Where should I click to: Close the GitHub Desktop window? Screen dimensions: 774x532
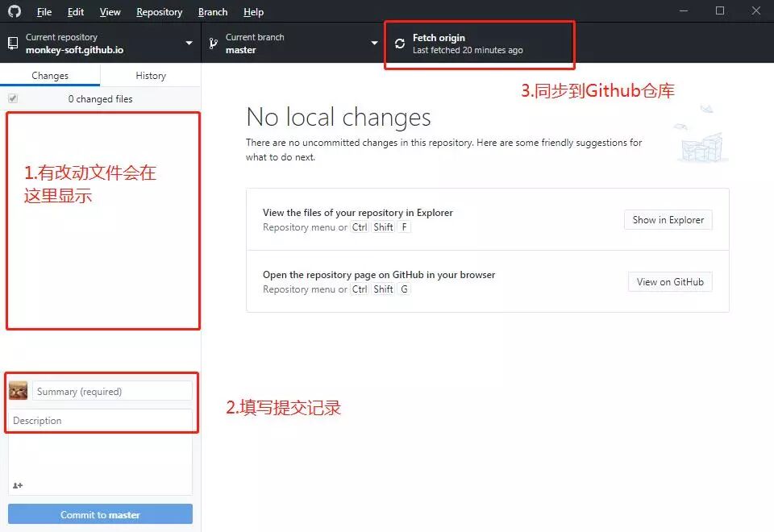(x=755, y=10)
